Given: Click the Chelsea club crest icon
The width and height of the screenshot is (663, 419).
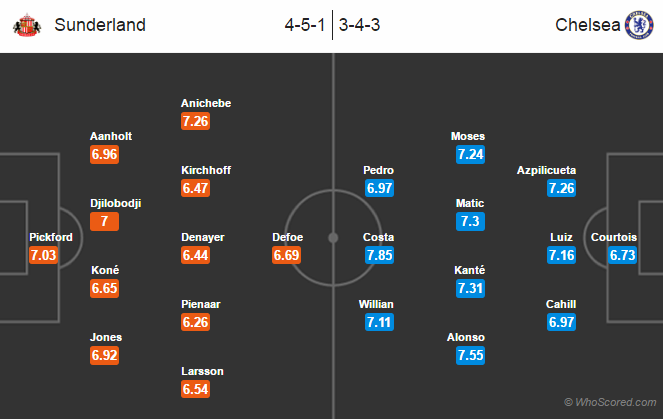Looking at the screenshot, I should point(639,25).
